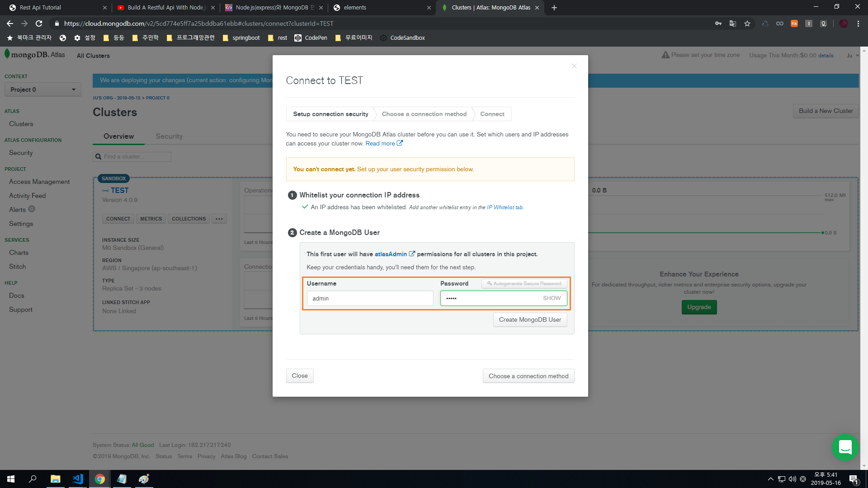Open Windows Start menu
868x488 pixels.
[11, 479]
